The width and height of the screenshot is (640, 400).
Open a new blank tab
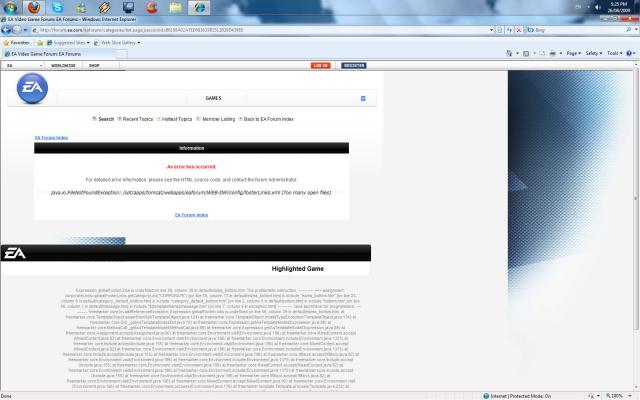(x=122, y=54)
